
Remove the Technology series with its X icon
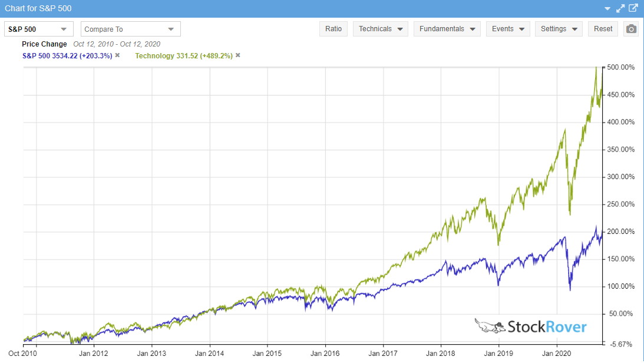(237, 55)
